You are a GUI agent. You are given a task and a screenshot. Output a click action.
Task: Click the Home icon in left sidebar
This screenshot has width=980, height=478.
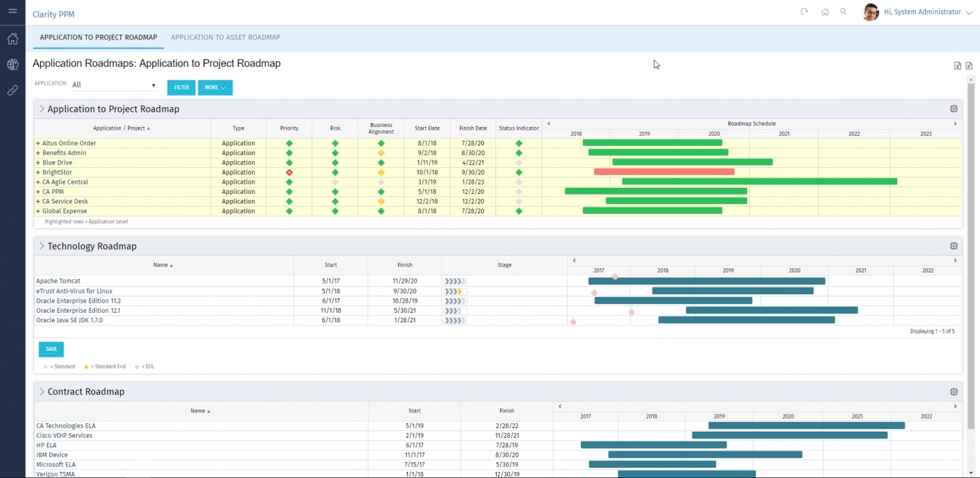coord(12,39)
